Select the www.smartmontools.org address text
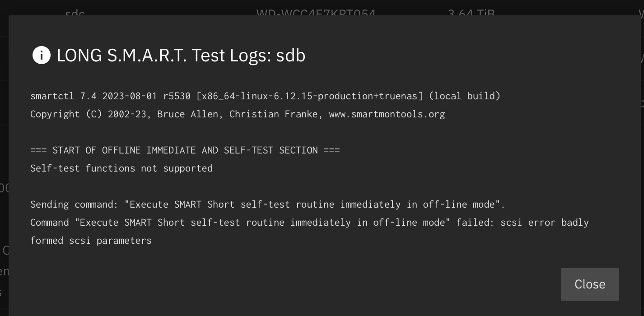The image size is (644, 316). point(387,114)
